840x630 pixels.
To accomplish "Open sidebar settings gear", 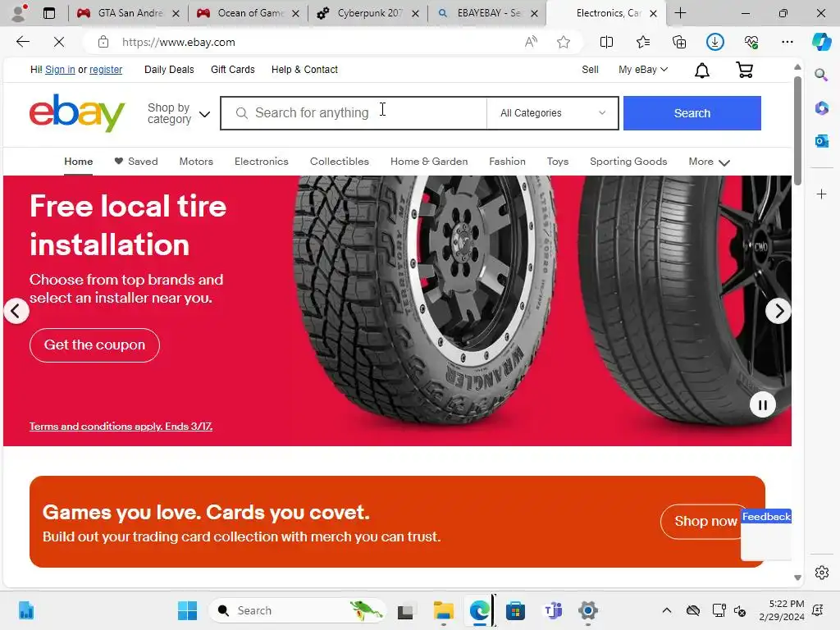I will [x=821, y=573].
